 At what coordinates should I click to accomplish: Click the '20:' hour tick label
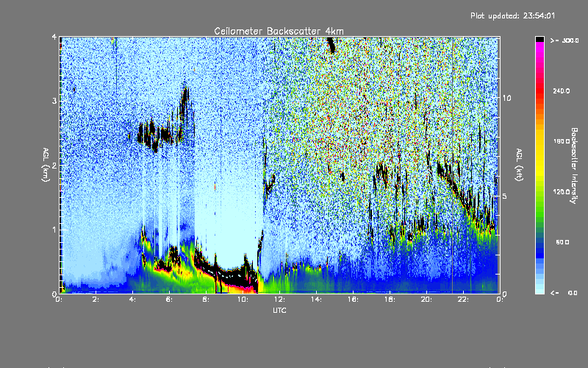(x=426, y=300)
